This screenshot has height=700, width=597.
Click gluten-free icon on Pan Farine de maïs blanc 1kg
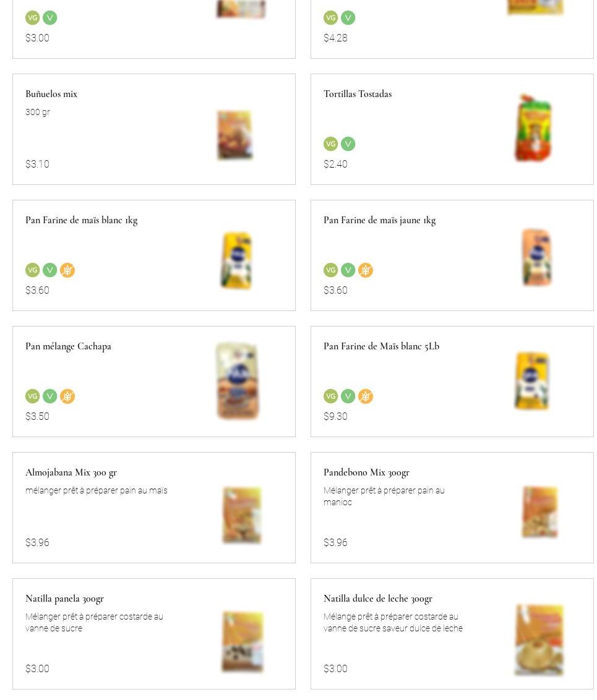tap(67, 270)
